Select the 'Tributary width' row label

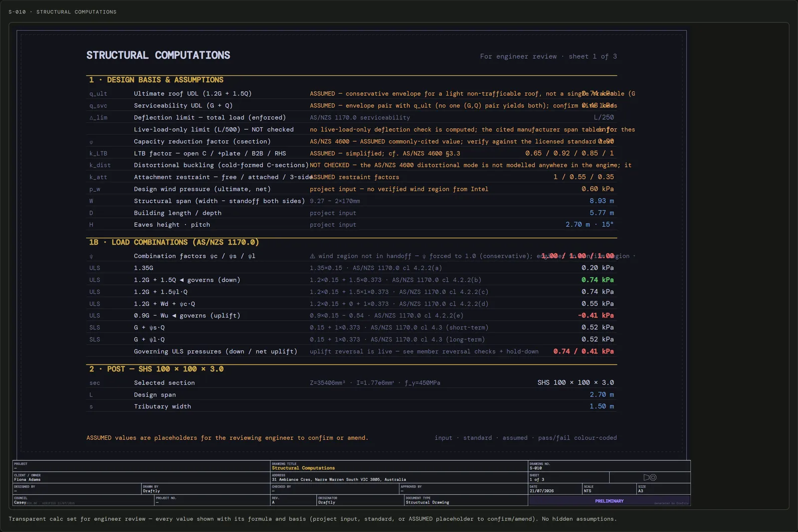click(x=162, y=406)
